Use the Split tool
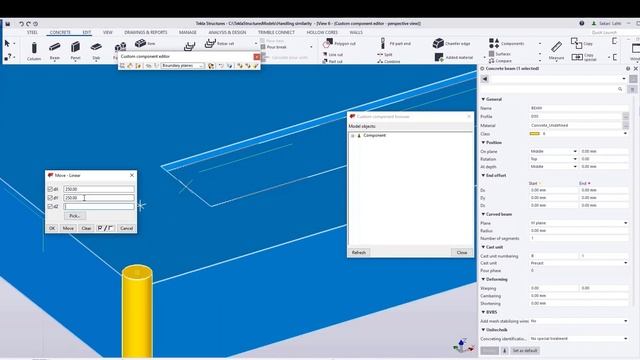The width and height of the screenshot is (640, 360). pos(385,54)
